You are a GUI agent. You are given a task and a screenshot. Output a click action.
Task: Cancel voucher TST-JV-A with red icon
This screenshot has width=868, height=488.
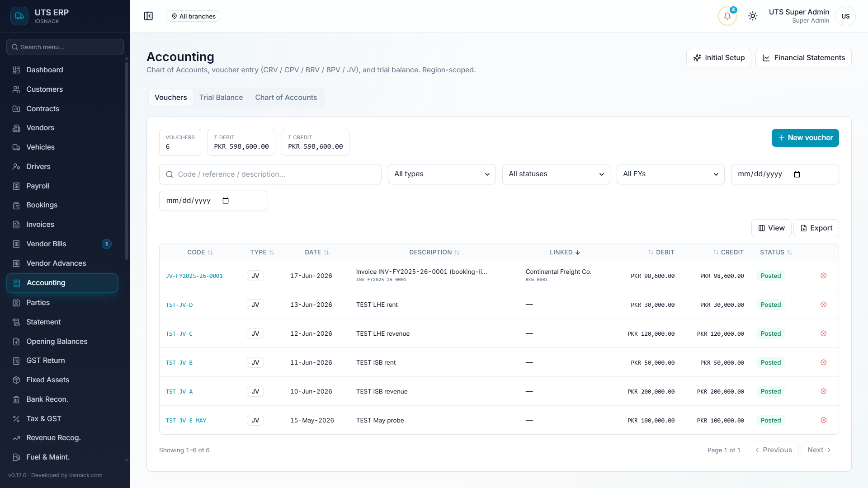823,391
